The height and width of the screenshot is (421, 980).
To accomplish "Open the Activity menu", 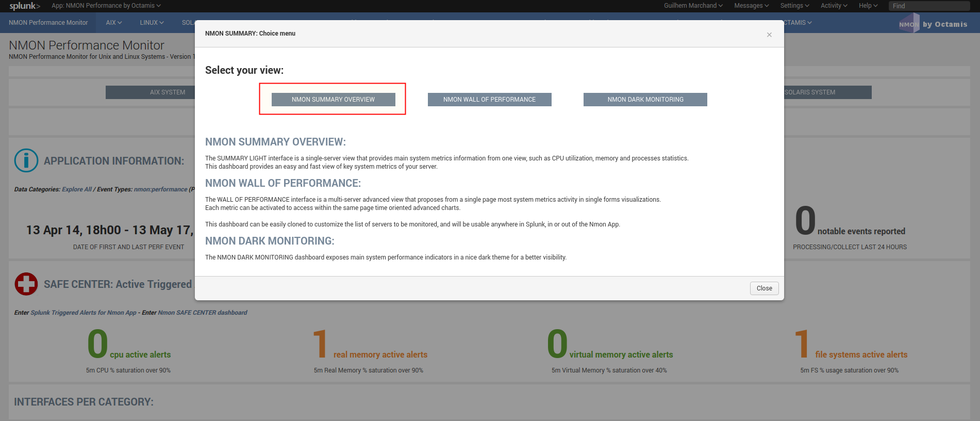I will [834, 6].
